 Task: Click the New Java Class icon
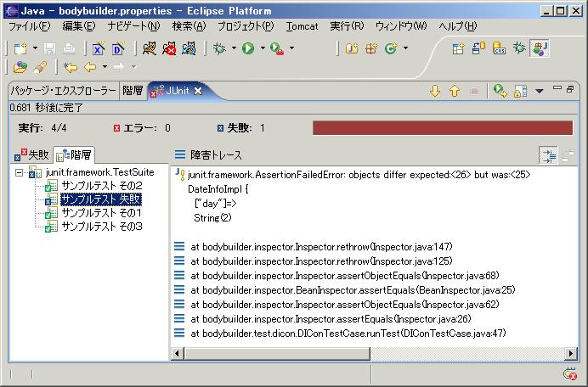click(x=391, y=48)
